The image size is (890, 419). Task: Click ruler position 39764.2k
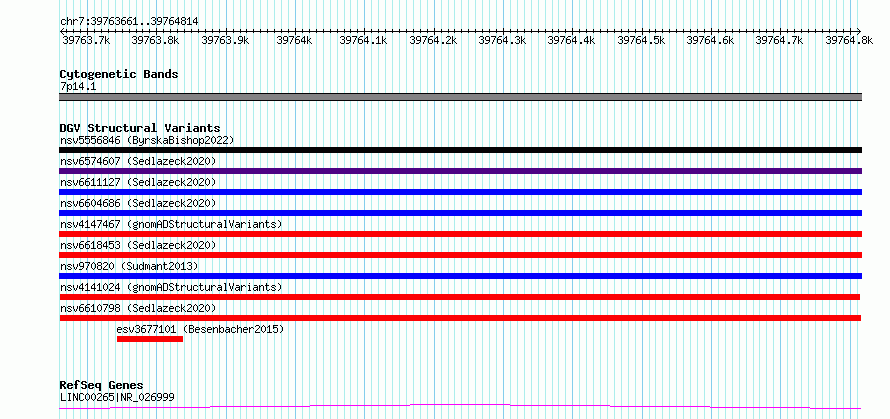[433, 40]
